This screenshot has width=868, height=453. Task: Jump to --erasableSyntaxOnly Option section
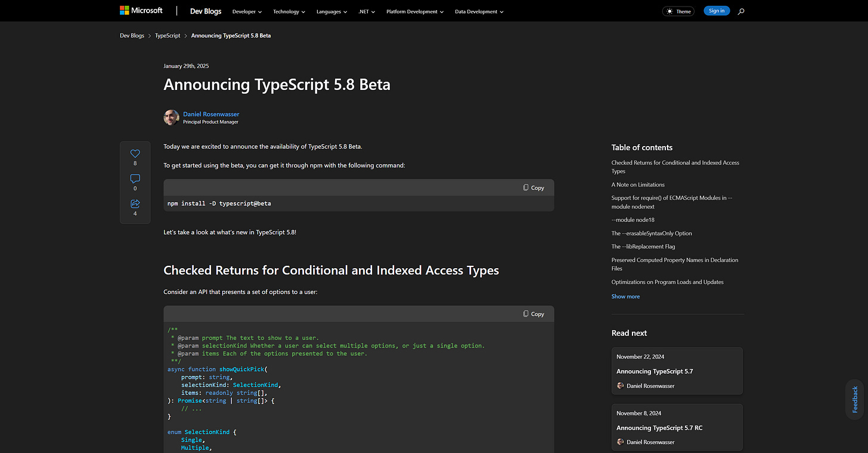click(652, 234)
